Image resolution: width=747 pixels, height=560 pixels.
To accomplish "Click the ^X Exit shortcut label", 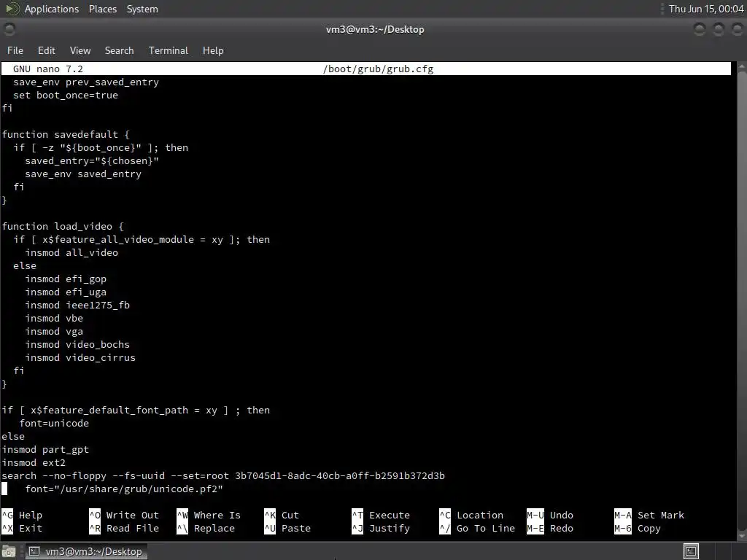I will pos(22,528).
